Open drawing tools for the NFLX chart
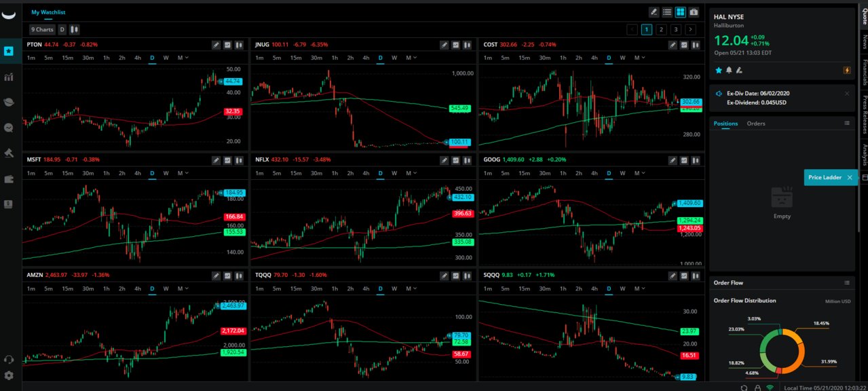868x391 pixels. (x=444, y=160)
